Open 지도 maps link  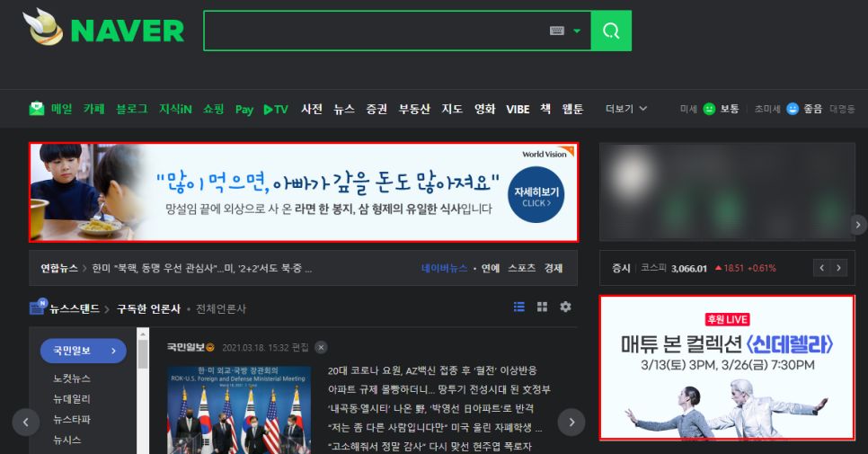452,109
